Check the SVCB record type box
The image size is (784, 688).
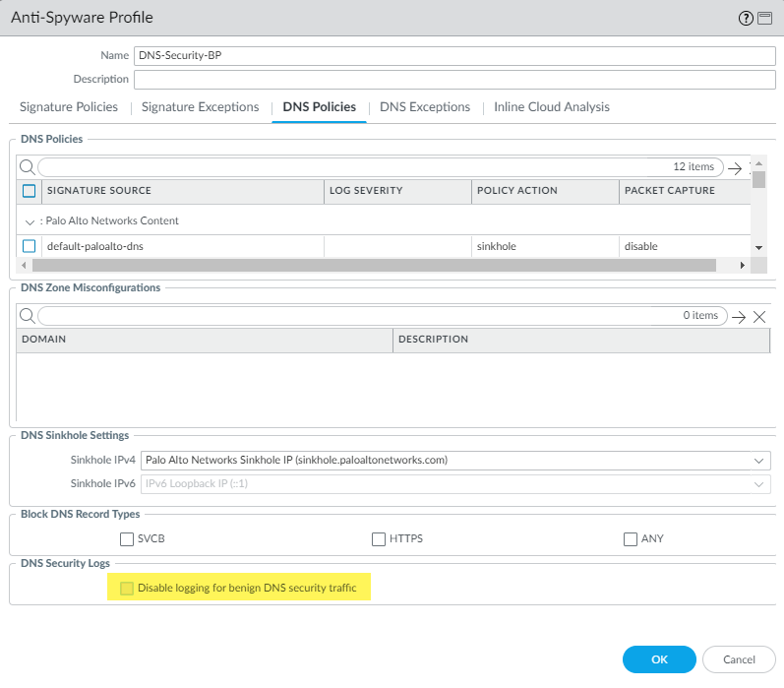point(126,539)
